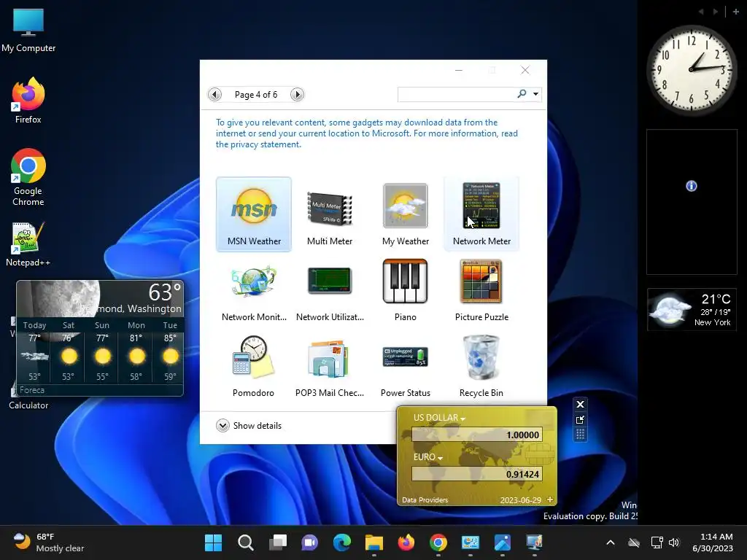Screen dimensions: 747x560
Task: Open Google Chrome desktop shortcut
Action: (28, 177)
